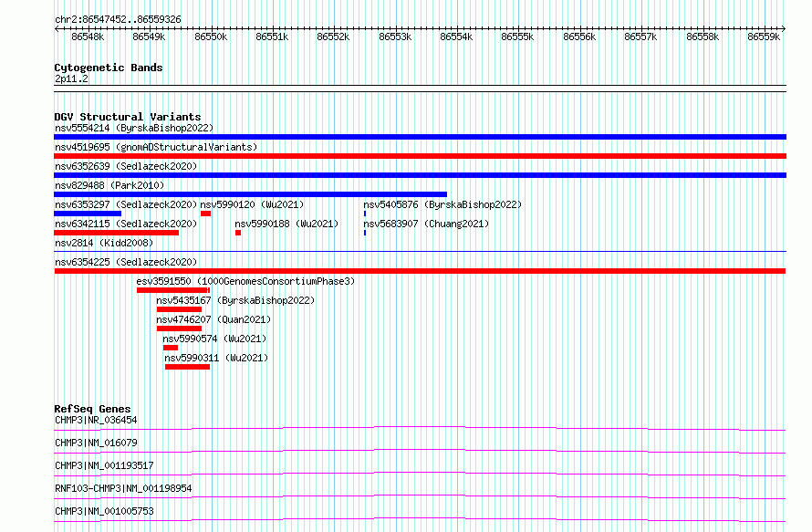Screen dimensions: 812x532
Task: Open nsv6353297 (Sedlazeck2020) variant label
Action: 126,204
